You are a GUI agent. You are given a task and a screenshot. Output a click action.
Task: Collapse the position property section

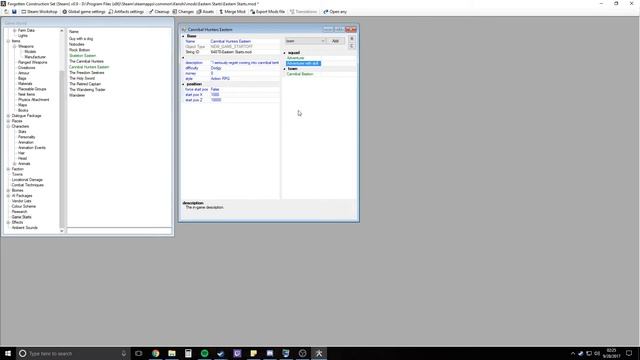click(x=183, y=84)
